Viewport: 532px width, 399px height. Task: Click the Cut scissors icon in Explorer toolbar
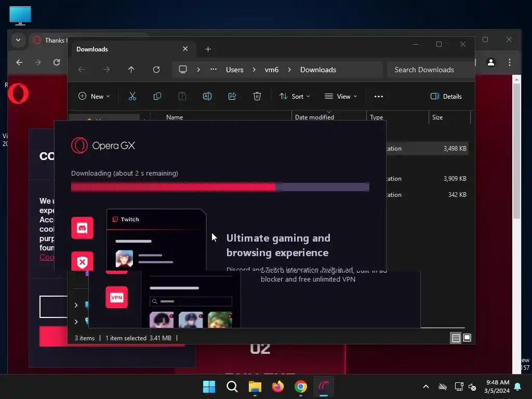pos(132,96)
